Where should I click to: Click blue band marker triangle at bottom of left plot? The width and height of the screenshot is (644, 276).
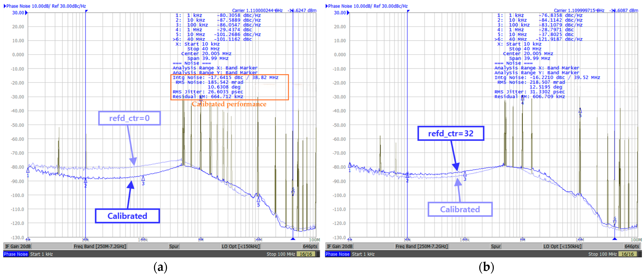click(x=293, y=239)
